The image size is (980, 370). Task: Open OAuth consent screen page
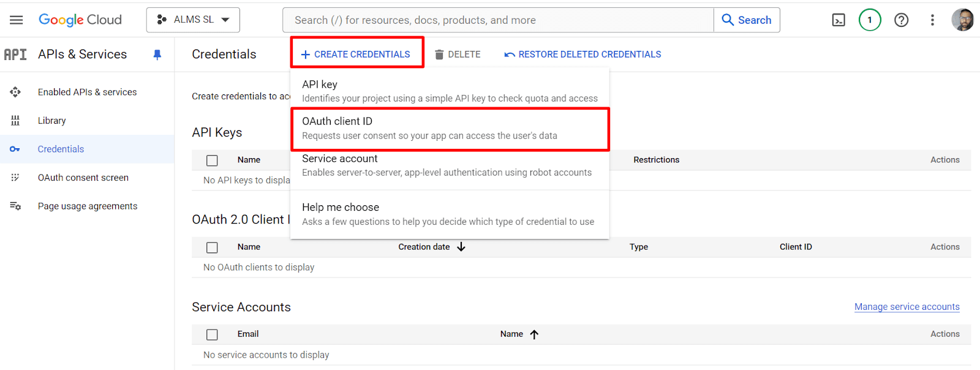[x=87, y=178]
